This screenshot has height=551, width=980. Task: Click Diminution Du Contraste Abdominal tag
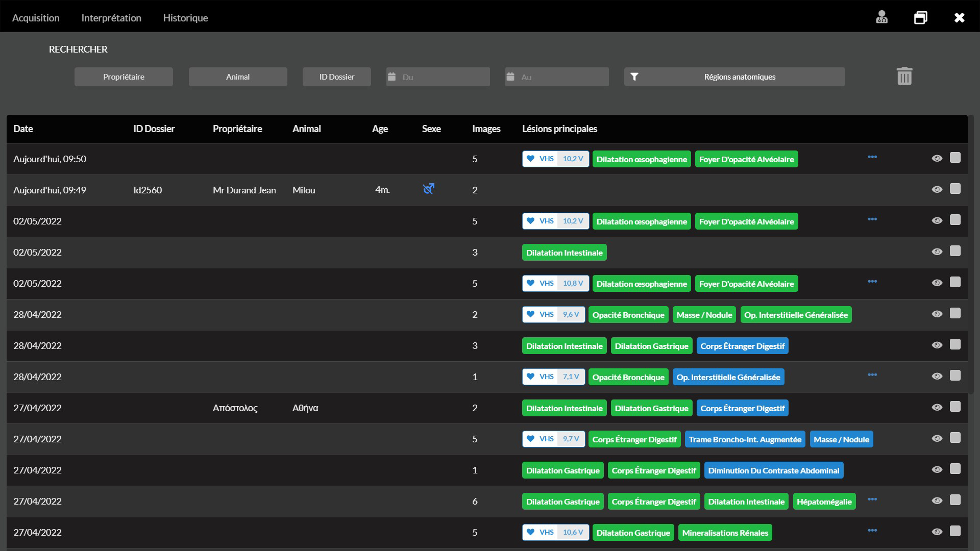pyautogui.click(x=773, y=470)
